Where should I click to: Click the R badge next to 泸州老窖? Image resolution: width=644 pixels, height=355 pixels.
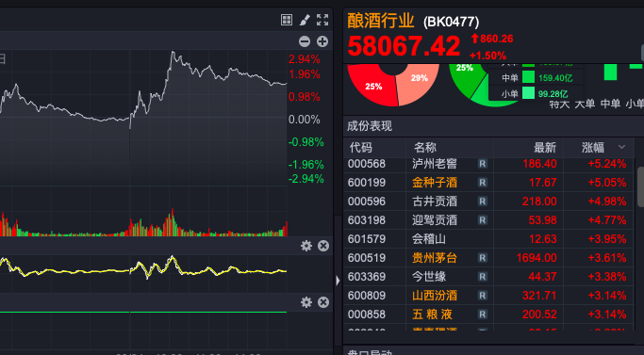coord(483,164)
